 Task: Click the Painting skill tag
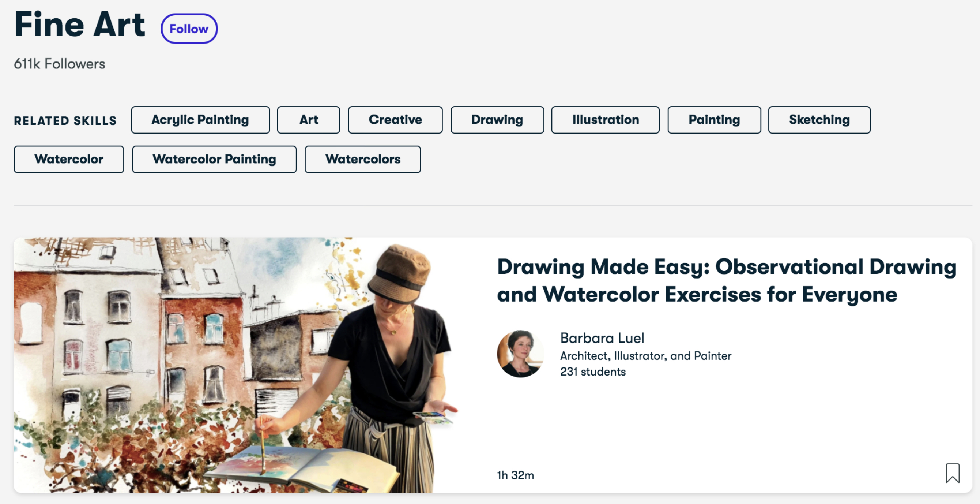tap(714, 120)
